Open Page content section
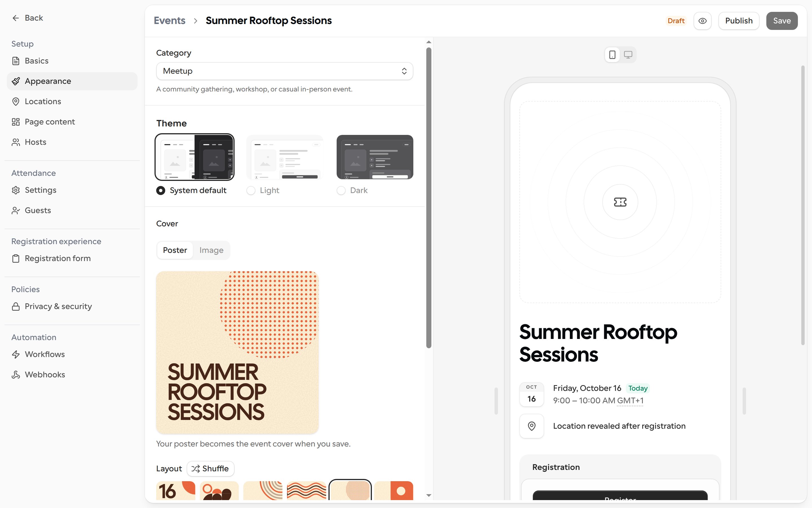This screenshot has width=812, height=508. [72, 122]
